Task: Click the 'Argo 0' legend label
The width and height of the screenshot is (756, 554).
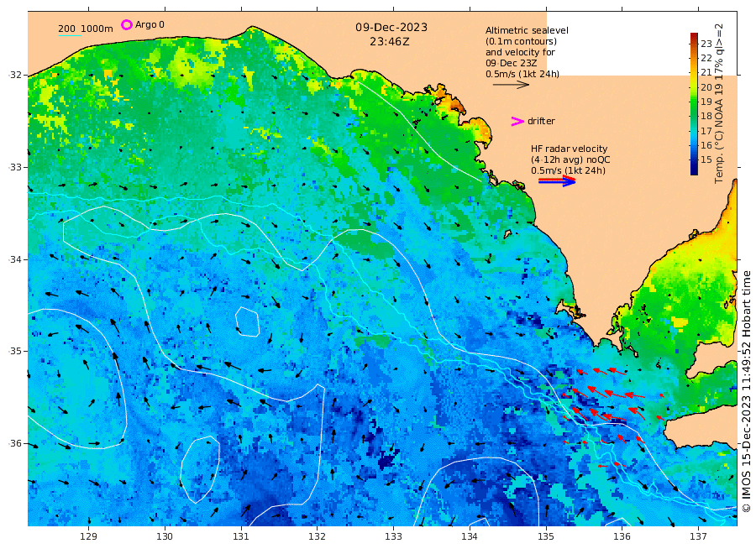Action: (150, 24)
